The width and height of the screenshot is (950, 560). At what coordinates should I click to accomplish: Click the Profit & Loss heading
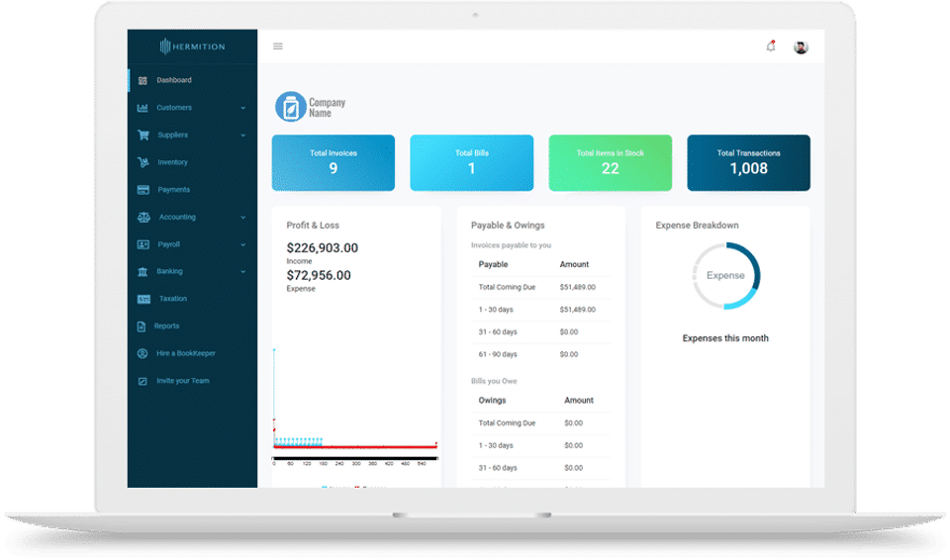[313, 226]
